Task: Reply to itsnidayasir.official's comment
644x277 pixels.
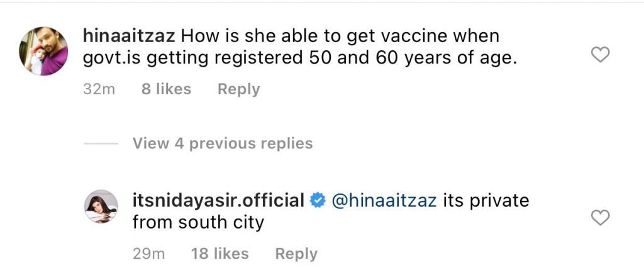Action: pyautogui.click(x=296, y=254)
